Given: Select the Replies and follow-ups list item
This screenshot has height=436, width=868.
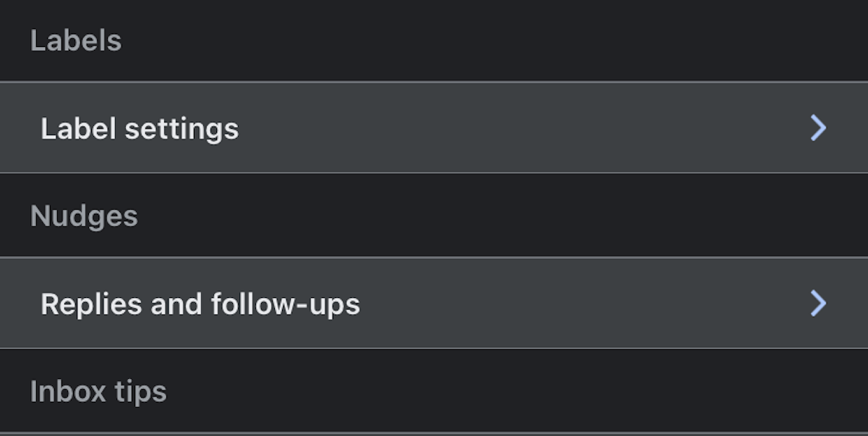Looking at the screenshot, I should (x=434, y=304).
